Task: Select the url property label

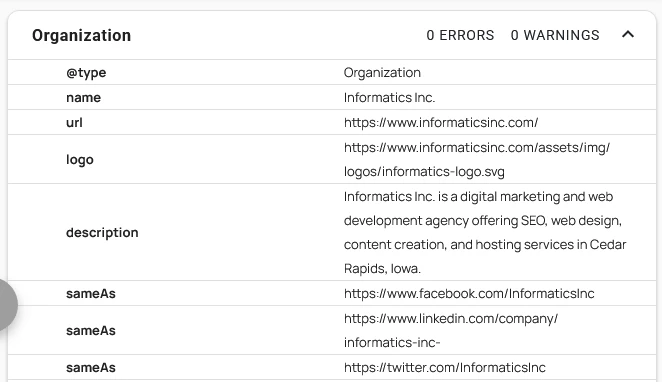Action: coord(74,122)
